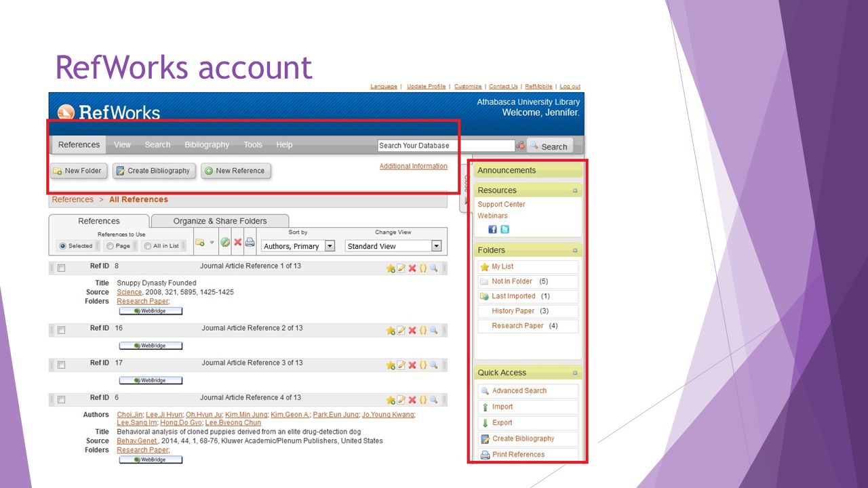
Task: Open the History Paper folder in sidebar
Action: [513, 310]
